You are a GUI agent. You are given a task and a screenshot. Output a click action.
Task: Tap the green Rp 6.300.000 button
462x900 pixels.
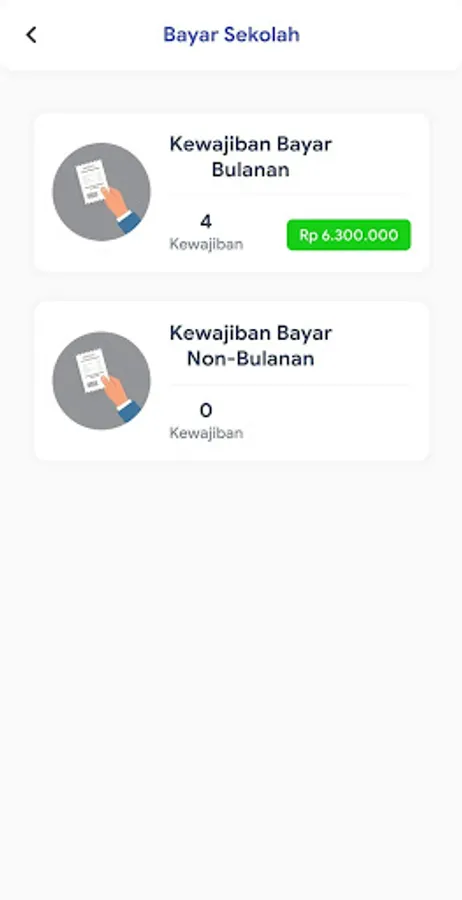click(349, 235)
